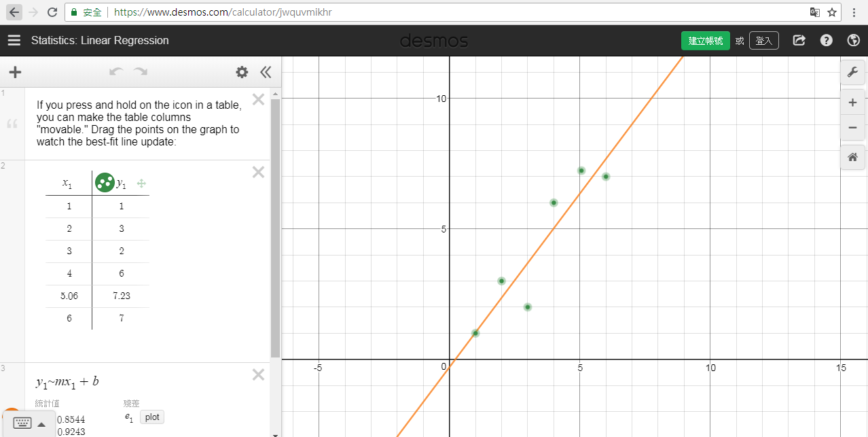Open the expression list settings gear
Screen dimensions: 868x437
click(242, 72)
